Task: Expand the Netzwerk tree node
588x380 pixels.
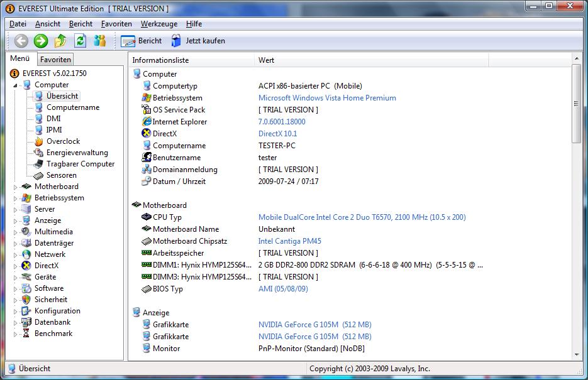Action: (x=15, y=254)
